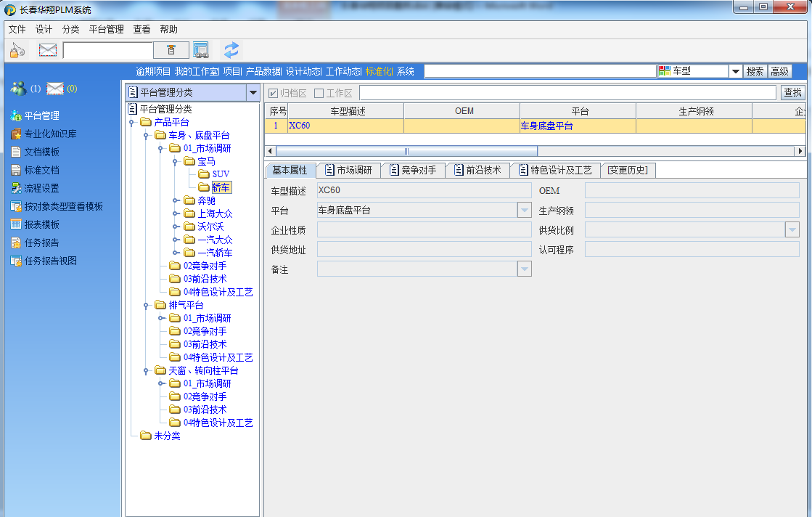Toggle the 归档区 checkbox
The width and height of the screenshot is (812, 517).
click(x=274, y=93)
